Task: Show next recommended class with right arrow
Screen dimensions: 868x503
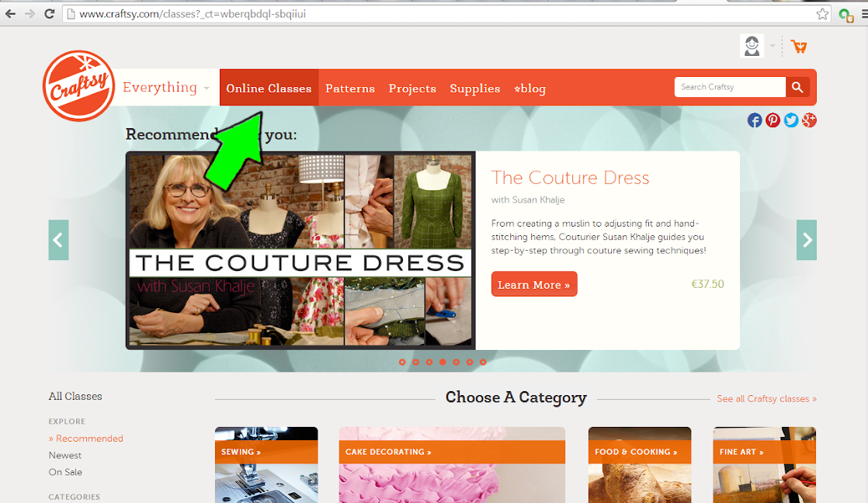Action: [x=807, y=240]
